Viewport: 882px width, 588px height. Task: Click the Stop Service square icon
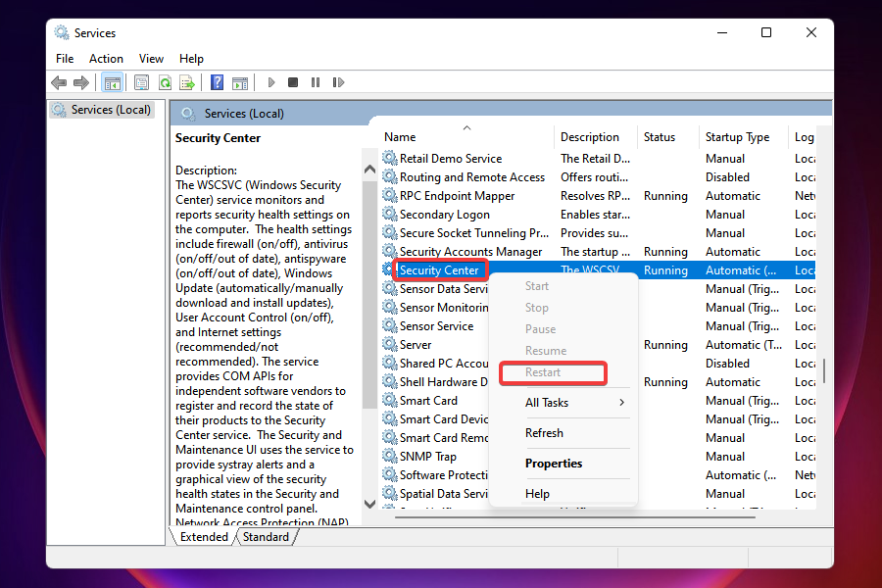pos(292,82)
